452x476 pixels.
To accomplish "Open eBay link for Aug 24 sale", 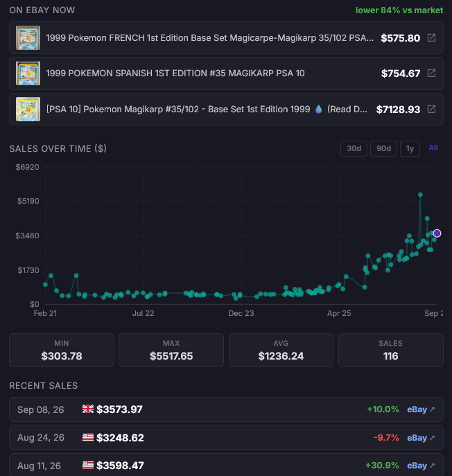I will tap(421, 438).
